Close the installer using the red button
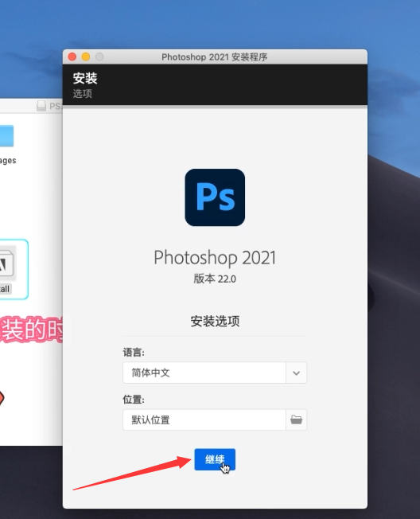 (x=72, y=57)
